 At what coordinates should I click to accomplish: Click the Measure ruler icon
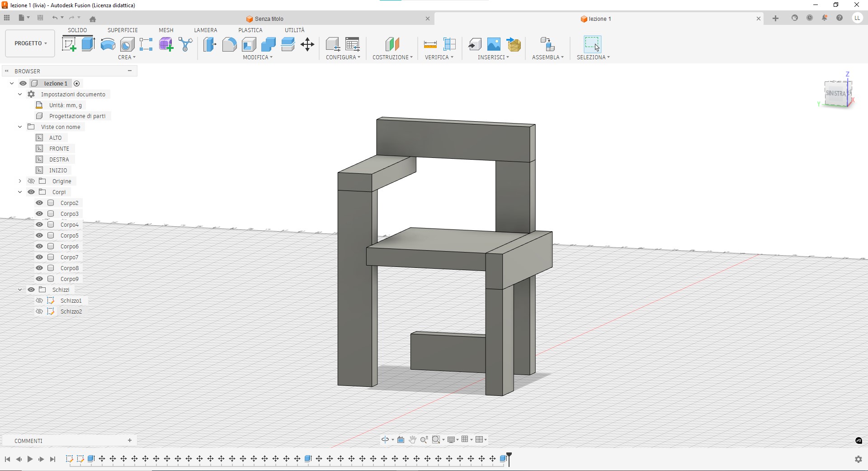pos(430,44)
